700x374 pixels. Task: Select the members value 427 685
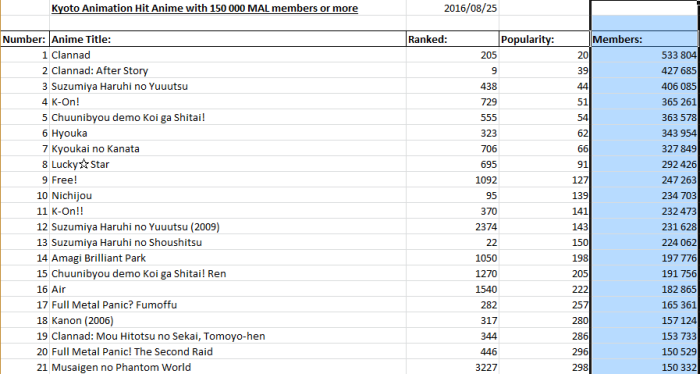(x=645, y=71)
